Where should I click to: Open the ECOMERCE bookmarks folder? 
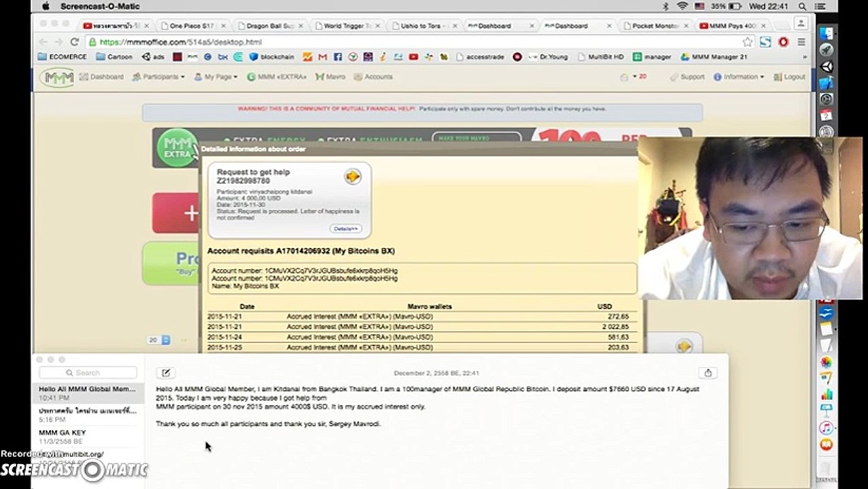[63, 57]
